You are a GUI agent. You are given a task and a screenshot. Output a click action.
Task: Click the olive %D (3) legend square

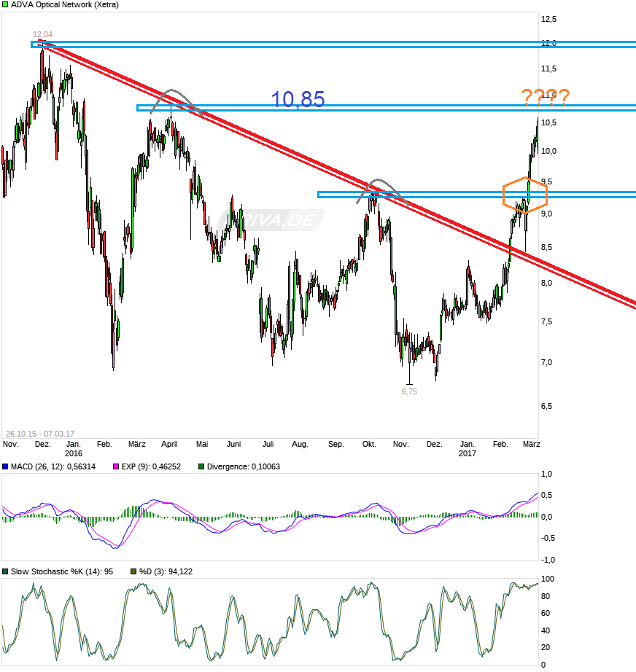click(133, 571)
